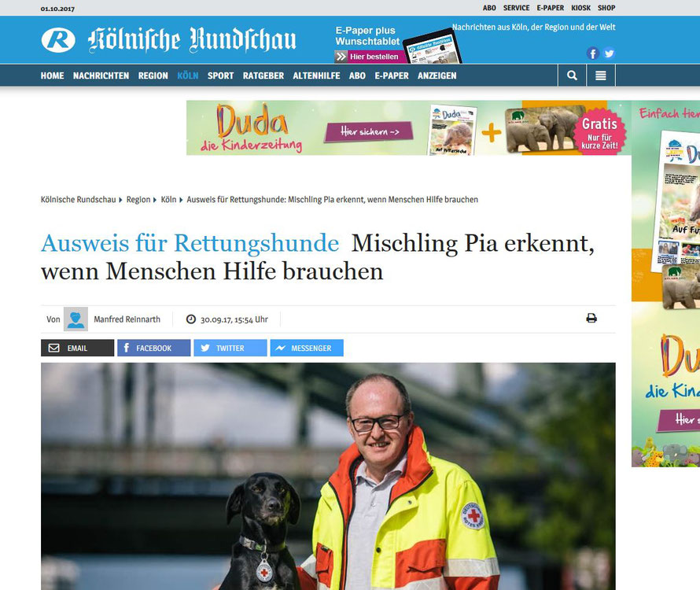Open the Nachrichten menu item
The image size is (700, 590).
[x=101, y=76]
